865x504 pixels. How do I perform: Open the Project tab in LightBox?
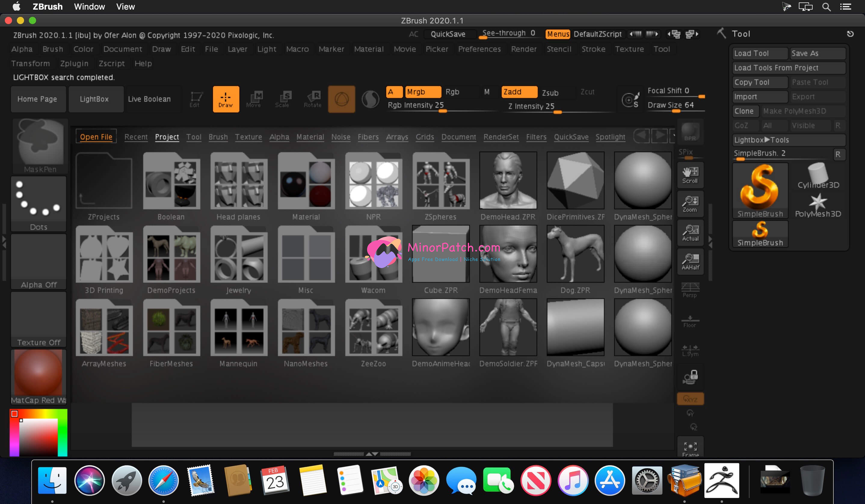[167, 137]
